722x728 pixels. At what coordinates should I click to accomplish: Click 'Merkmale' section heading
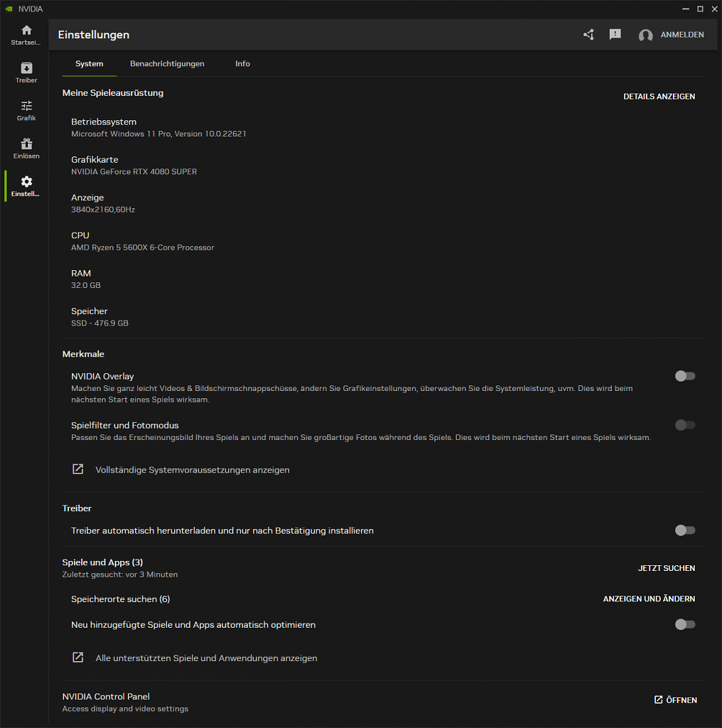[x=83, y=354]
